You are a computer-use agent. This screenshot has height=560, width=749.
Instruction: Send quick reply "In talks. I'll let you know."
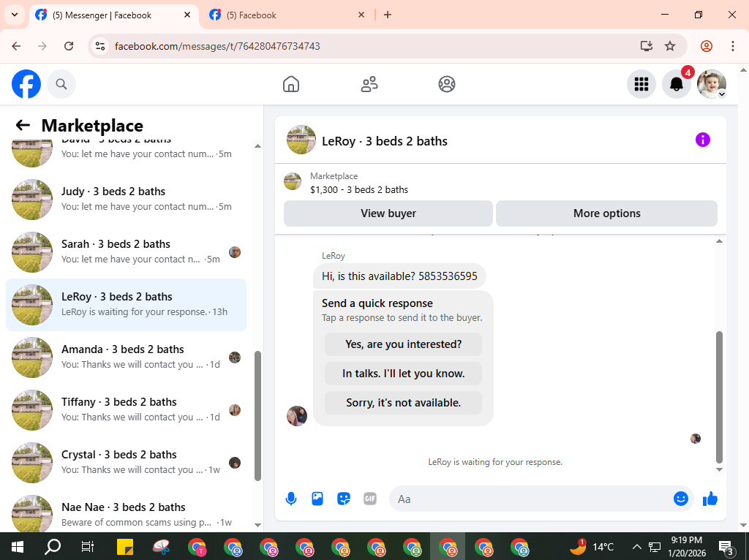coord(403,374)
